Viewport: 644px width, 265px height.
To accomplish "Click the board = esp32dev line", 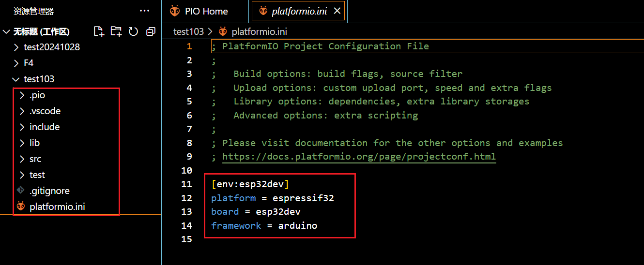I will [256, 212].
